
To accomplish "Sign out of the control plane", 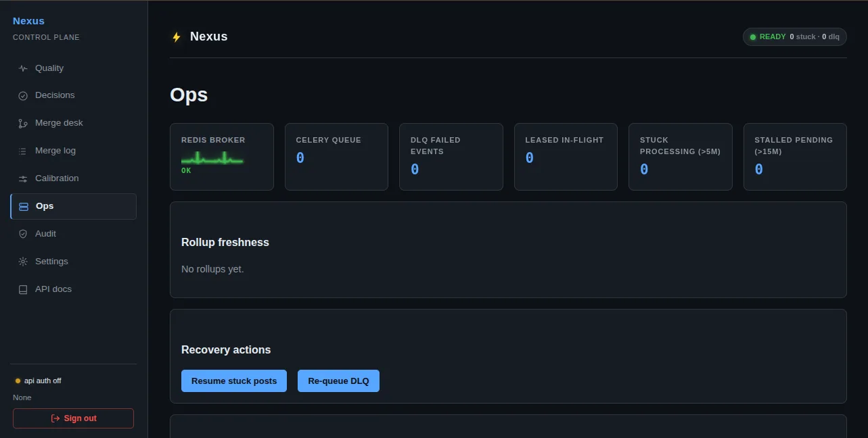I will point(73,418).
